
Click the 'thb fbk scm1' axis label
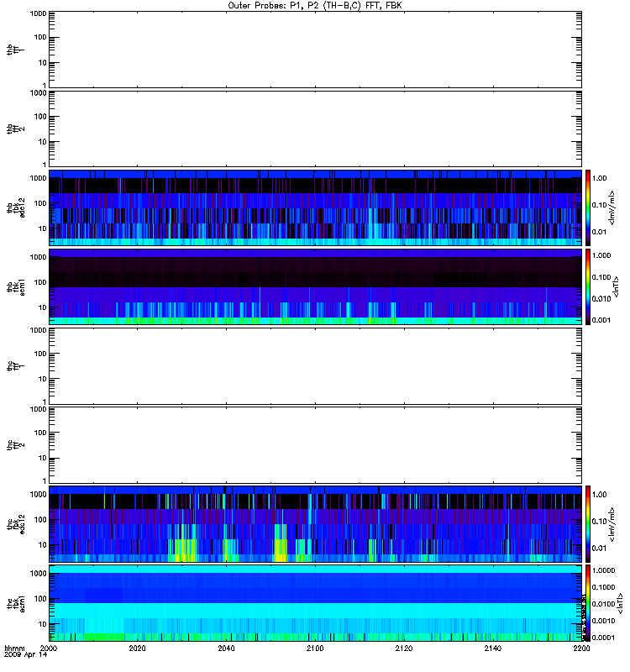(x=16, y=287)
